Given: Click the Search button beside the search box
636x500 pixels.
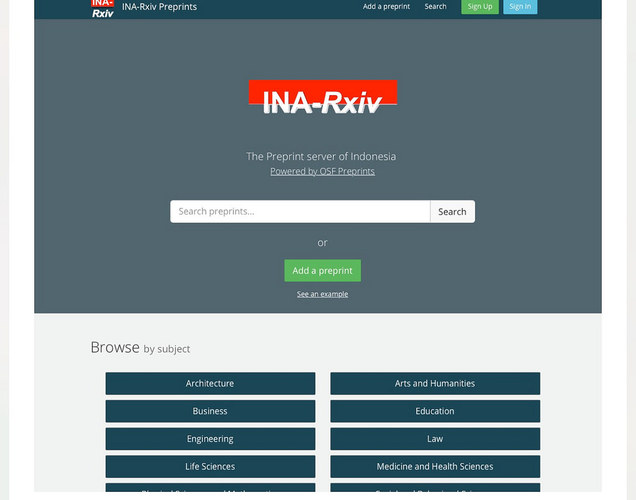Looking at the screenshot, I should [x=452, y=211].
